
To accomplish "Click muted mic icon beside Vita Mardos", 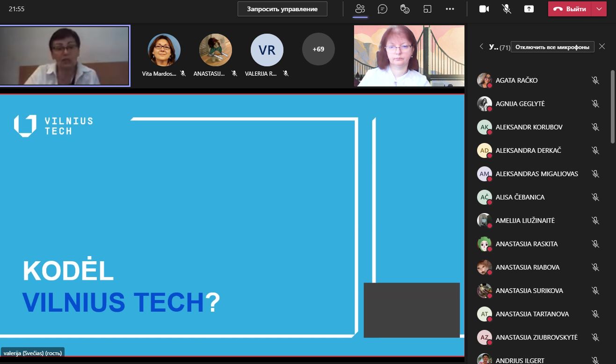I will click(183, 73).
